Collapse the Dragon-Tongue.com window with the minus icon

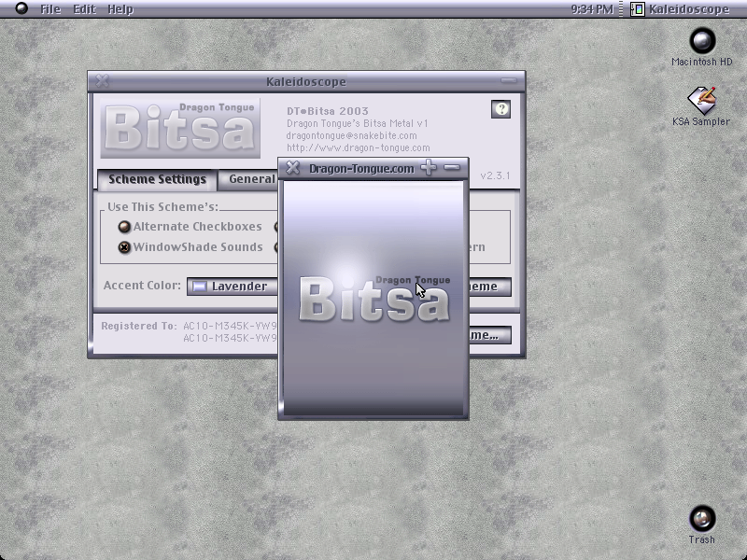coord(452,168)
